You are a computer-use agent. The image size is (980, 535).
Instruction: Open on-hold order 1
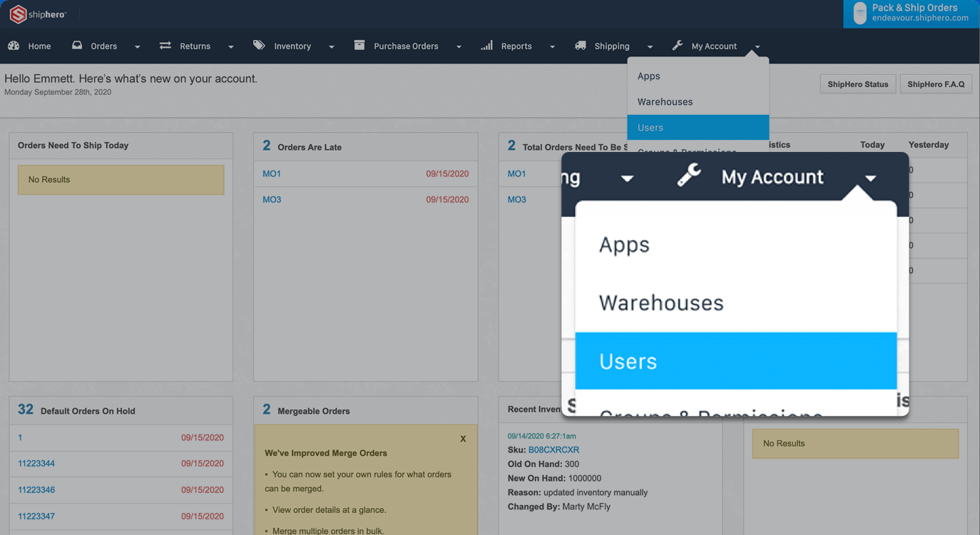tap(20, 438)
